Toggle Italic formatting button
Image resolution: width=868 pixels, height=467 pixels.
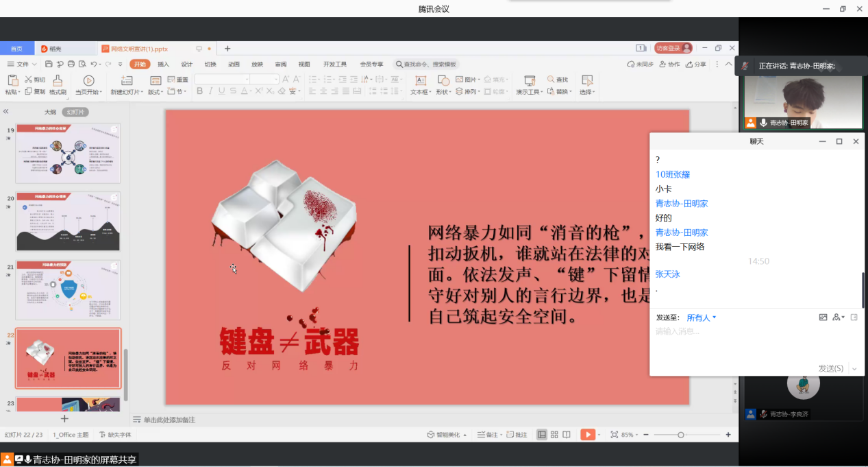click(211, 91)
